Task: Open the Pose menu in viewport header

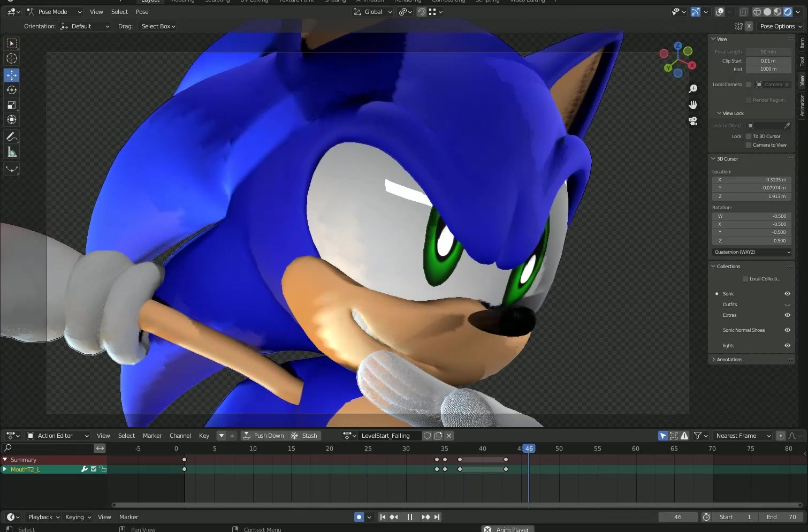Action: tap(142, 12)
